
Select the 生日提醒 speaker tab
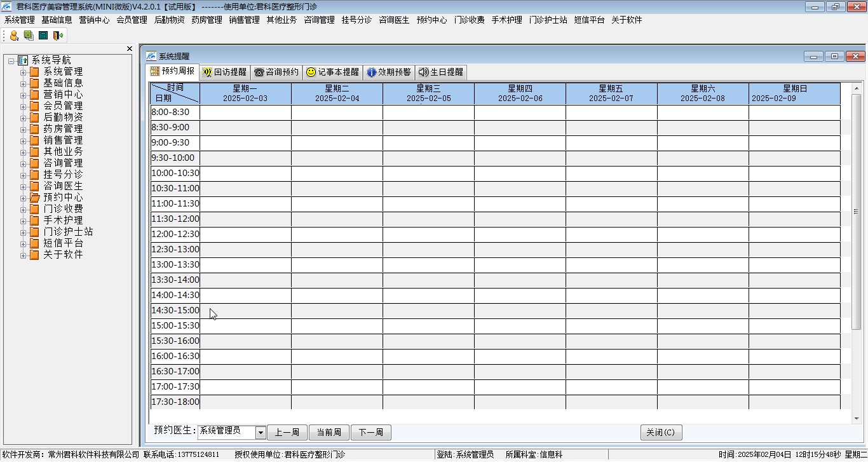point(441,72)
